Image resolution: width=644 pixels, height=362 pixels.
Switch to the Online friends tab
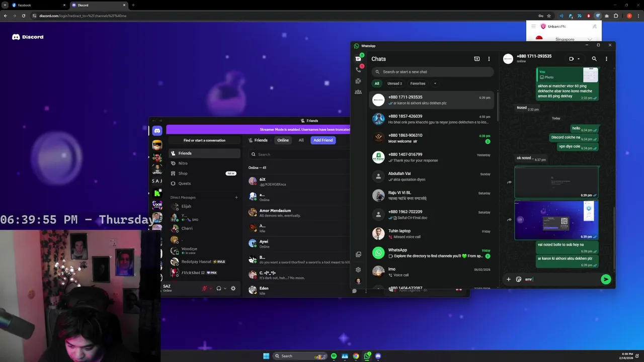[x=283, y=140]
